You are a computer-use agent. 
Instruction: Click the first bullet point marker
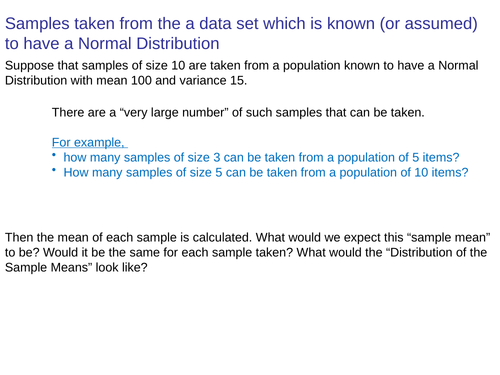54,154
